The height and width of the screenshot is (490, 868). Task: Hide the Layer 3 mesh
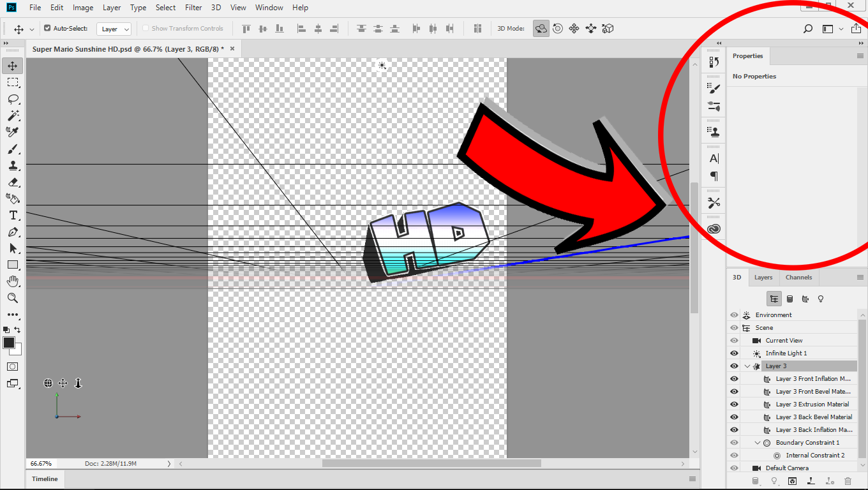[x=734, y=366]
